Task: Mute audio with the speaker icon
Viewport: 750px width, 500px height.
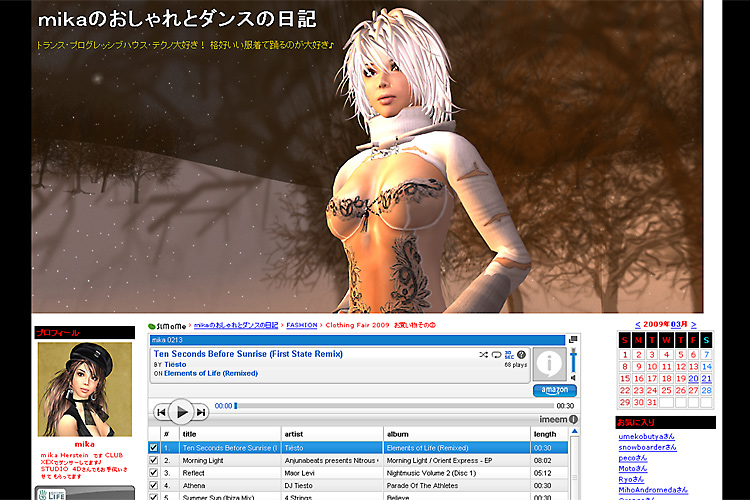Action: tap(573, 378)
